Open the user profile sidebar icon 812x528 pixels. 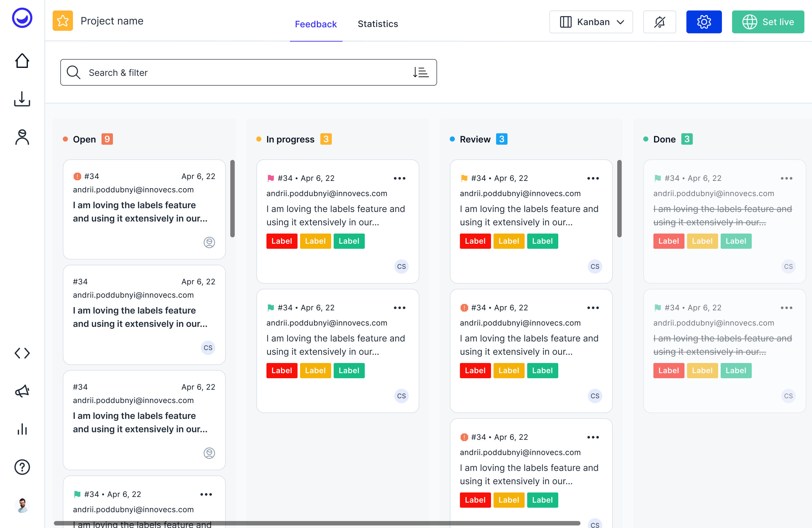coord(22,137)
